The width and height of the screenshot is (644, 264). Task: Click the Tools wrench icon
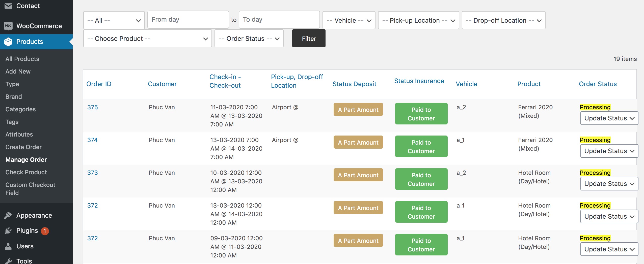[x=8, y=261]
